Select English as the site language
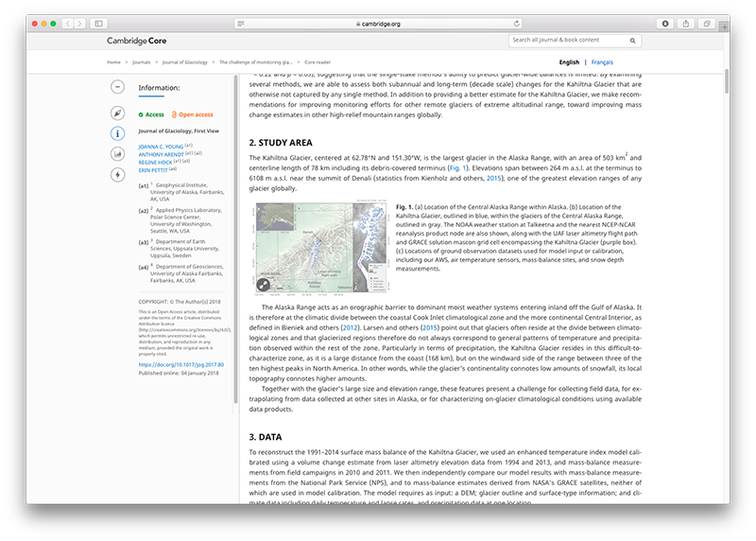Viewport: 756px width, 541px height. (569, 61)
